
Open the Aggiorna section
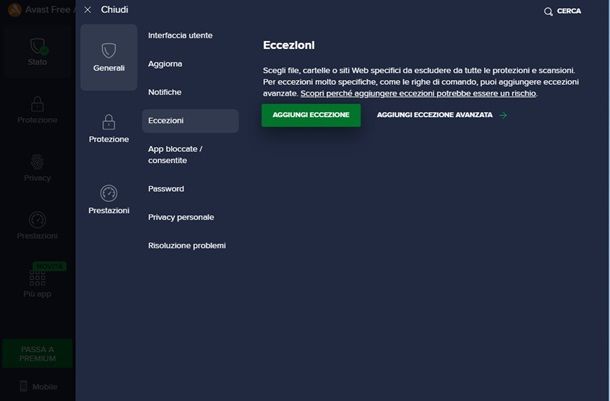coord(165,64)
